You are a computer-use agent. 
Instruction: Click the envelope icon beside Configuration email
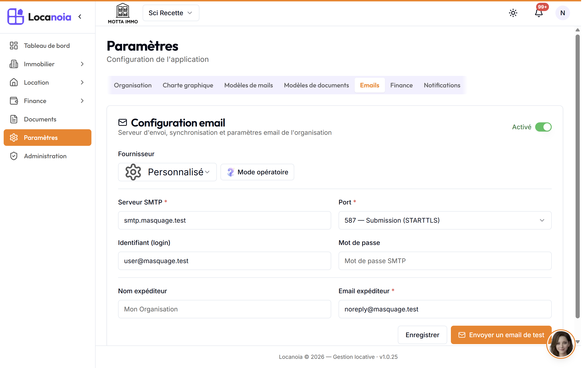[x=123, y=122]
